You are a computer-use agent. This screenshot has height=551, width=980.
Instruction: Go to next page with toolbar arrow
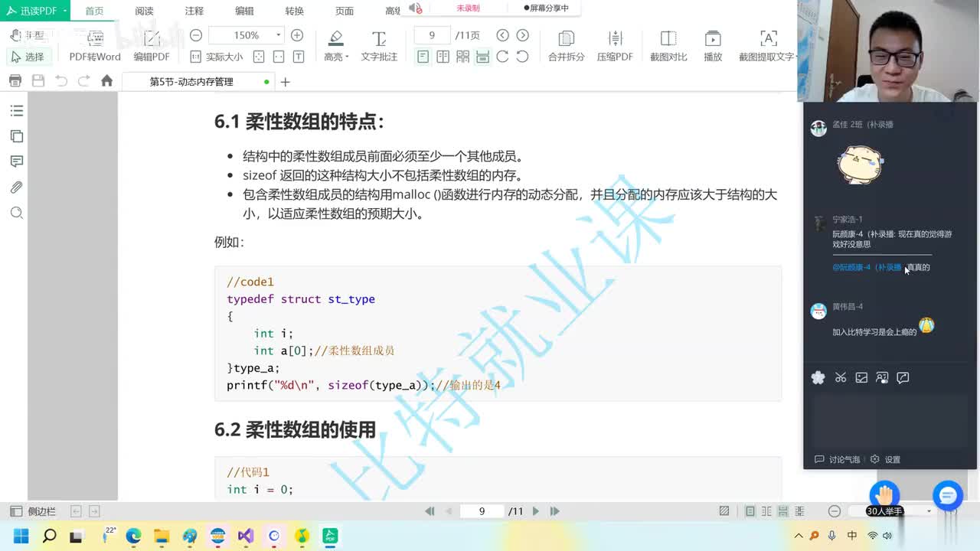523,35
